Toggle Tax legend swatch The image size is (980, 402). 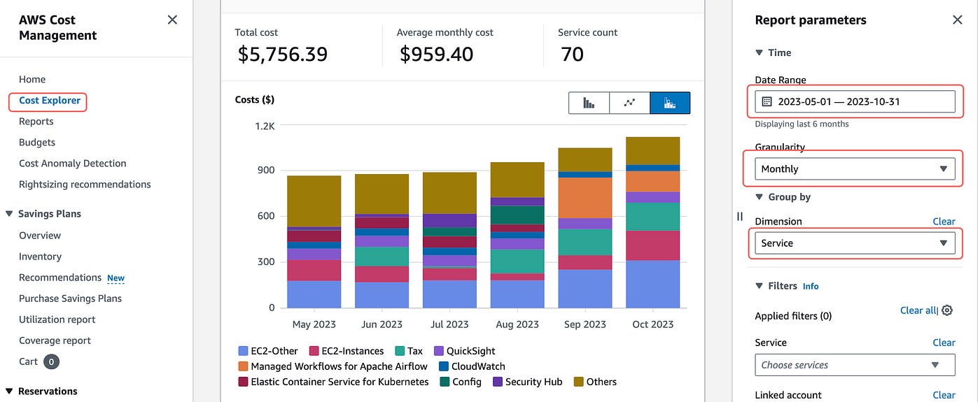click(x=400, y=351)
